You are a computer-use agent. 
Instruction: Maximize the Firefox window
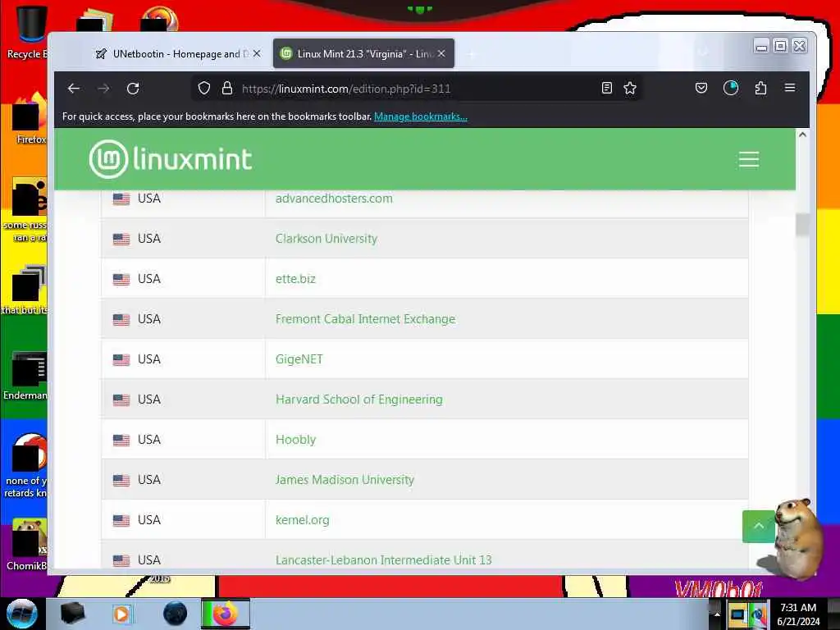point(781,46)
